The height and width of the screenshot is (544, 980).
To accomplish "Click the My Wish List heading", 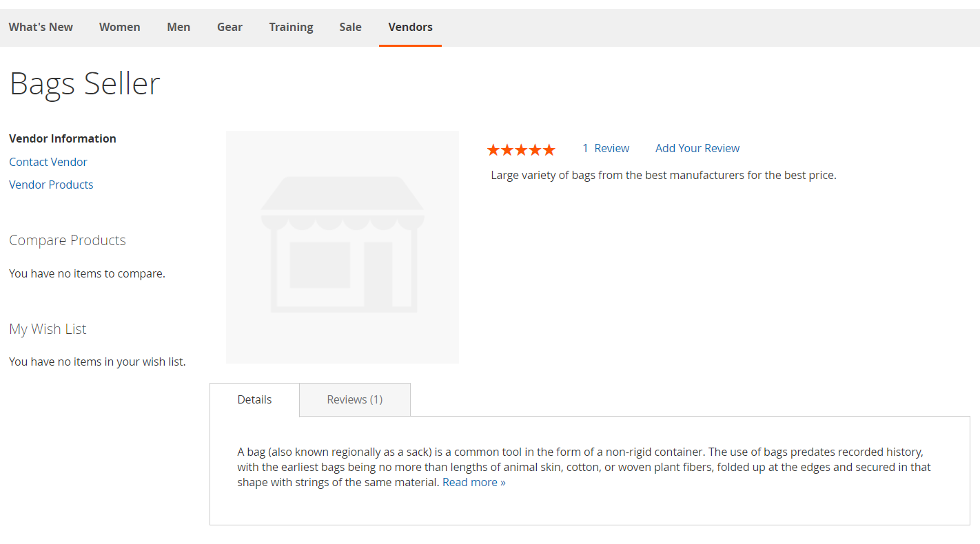I will [48, 329].
